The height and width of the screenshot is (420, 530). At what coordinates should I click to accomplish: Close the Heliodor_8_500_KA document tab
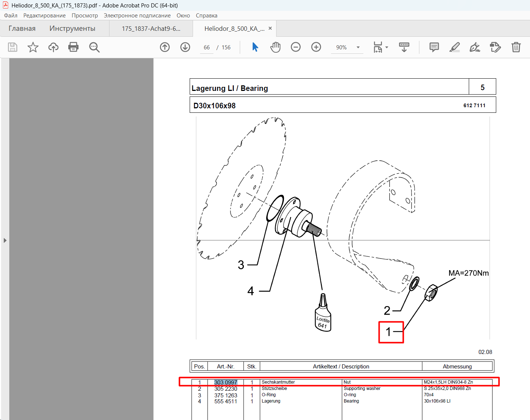(270, 28)
